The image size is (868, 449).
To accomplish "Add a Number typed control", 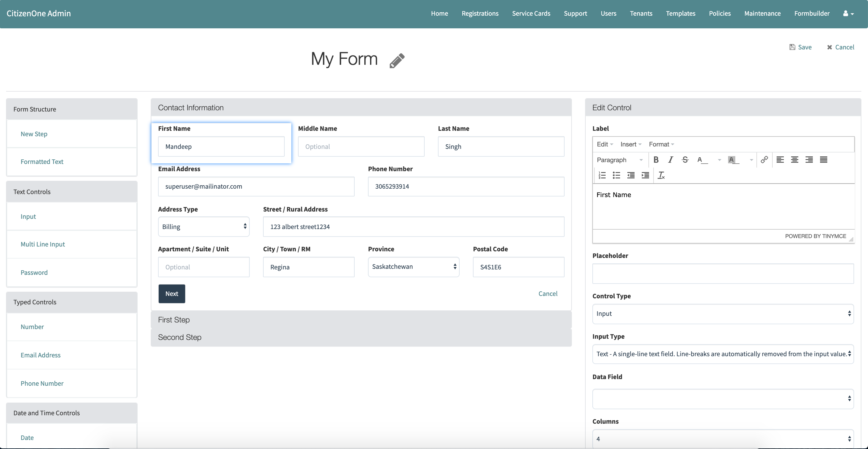I will (72, 327).
